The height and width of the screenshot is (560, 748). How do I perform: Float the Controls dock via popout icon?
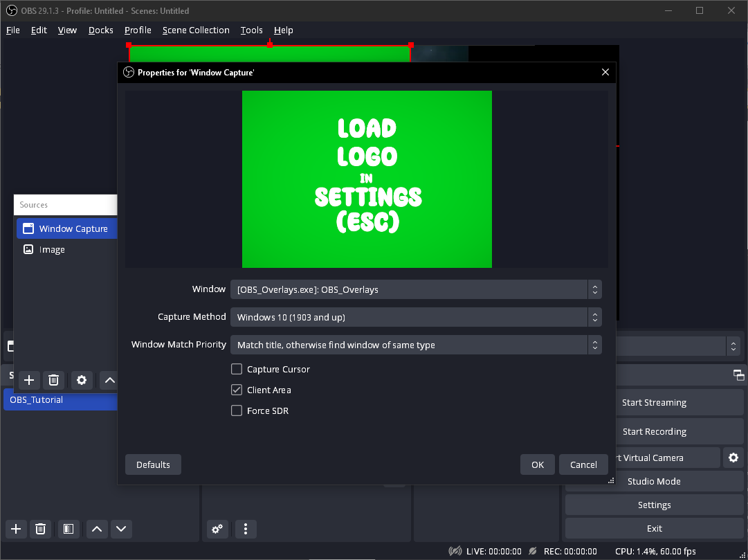tap(739, 374)
